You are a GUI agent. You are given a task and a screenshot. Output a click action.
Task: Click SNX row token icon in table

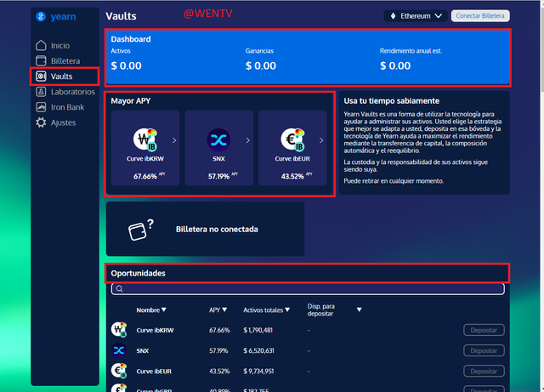point(119,350)
